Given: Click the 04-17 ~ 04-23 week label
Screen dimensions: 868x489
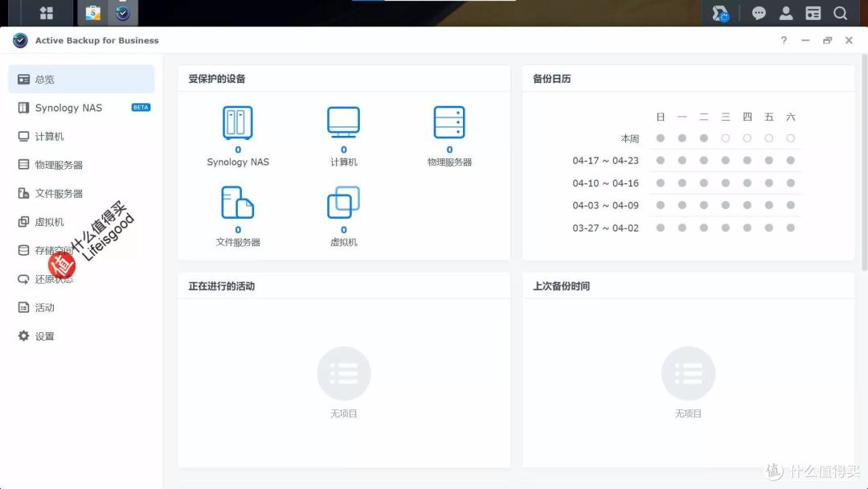Looking at the screenshot, I should coord(606,161).
